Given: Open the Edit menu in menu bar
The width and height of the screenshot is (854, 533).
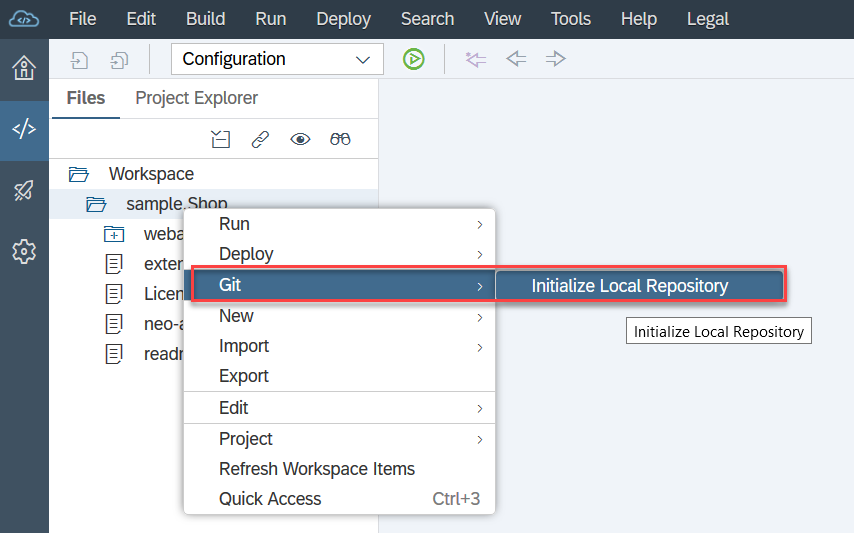Looking at the screenshot, I should 141,19.
